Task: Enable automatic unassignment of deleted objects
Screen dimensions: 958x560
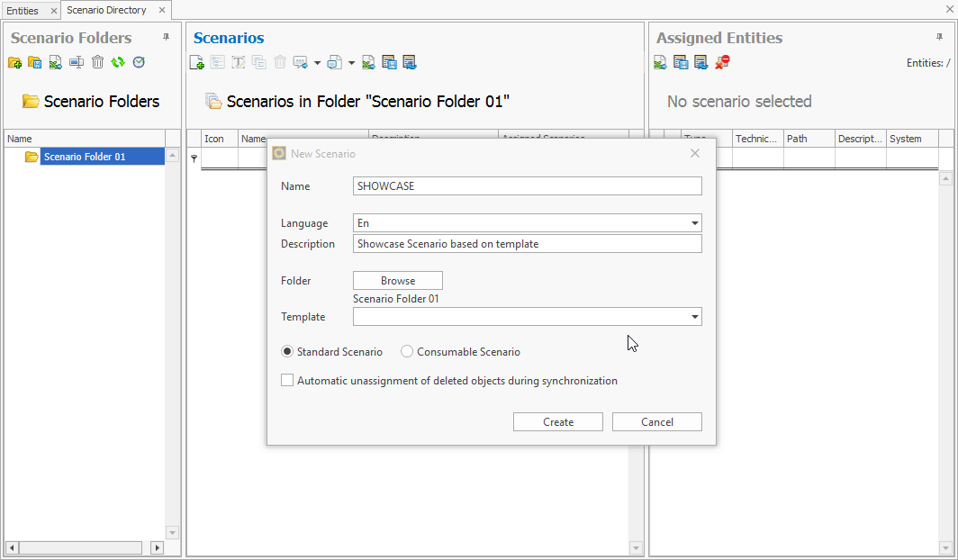Action: point(287,380)
